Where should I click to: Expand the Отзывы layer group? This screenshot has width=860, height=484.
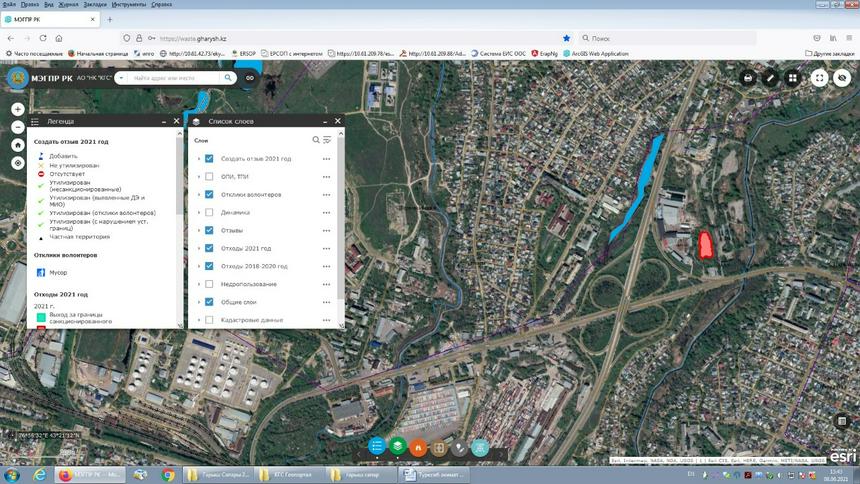pyautogui.click(x=198, y=230)
